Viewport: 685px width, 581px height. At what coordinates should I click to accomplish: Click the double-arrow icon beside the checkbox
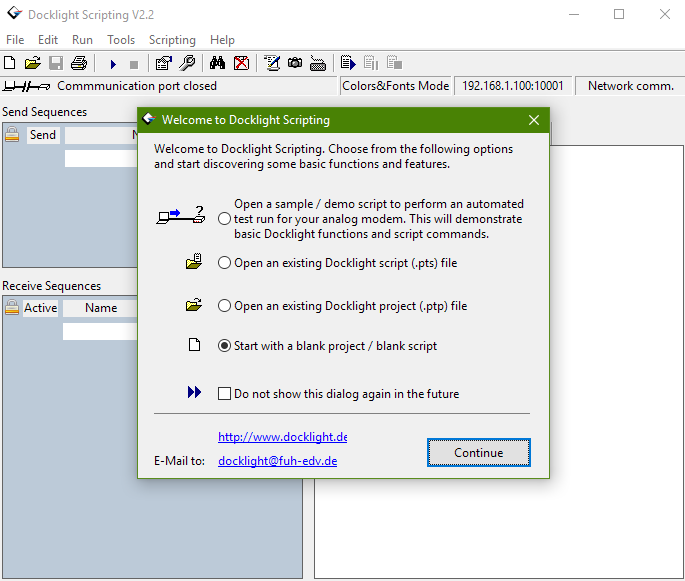click(194, 392)
